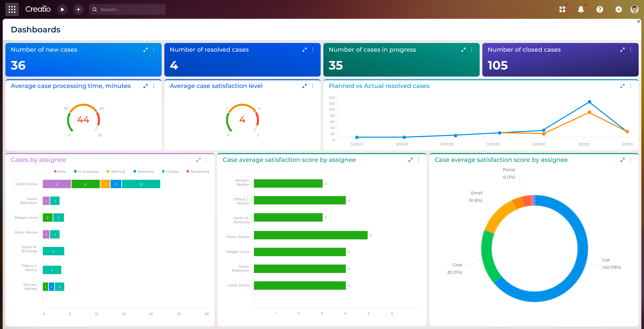
Task: Open the application launcher grid
Action: click(12, 9)
